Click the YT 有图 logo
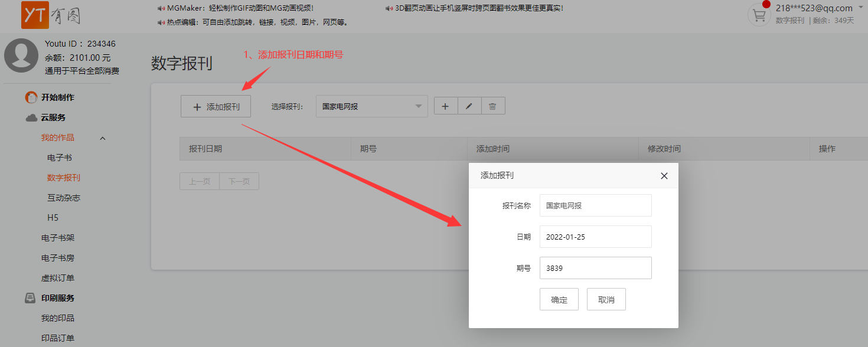Screen dimensions: 868x347 51,15
